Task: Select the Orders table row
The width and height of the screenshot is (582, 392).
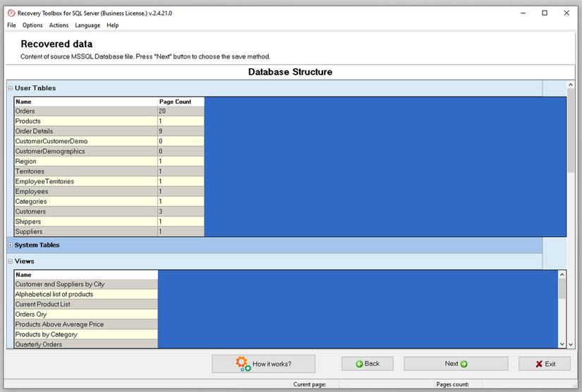Action: 109,111
